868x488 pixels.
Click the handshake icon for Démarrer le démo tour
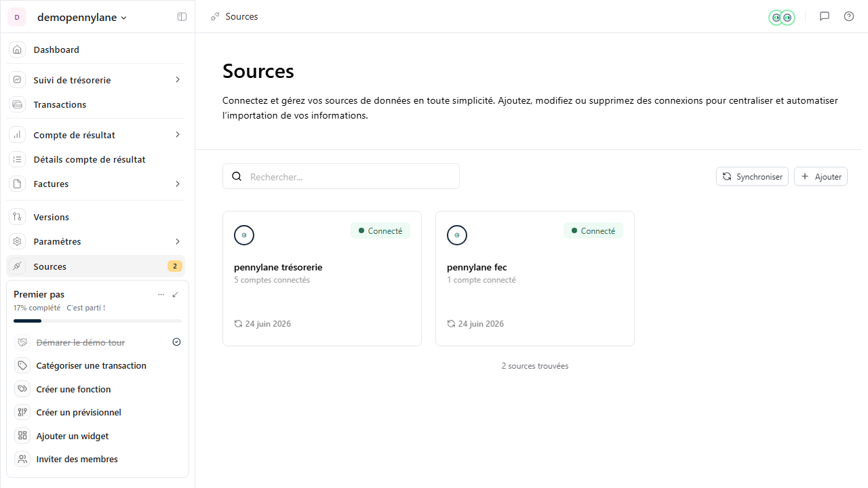click(22, 342)
